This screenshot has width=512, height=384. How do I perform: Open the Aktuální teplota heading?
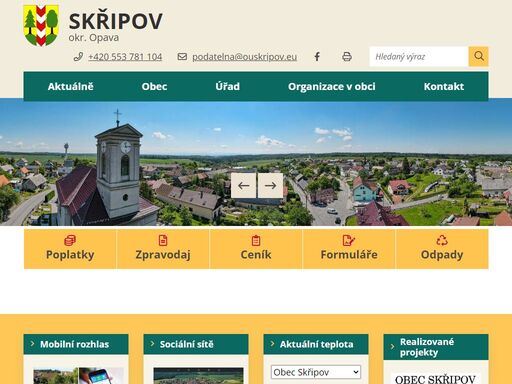(x=316, y=344)
